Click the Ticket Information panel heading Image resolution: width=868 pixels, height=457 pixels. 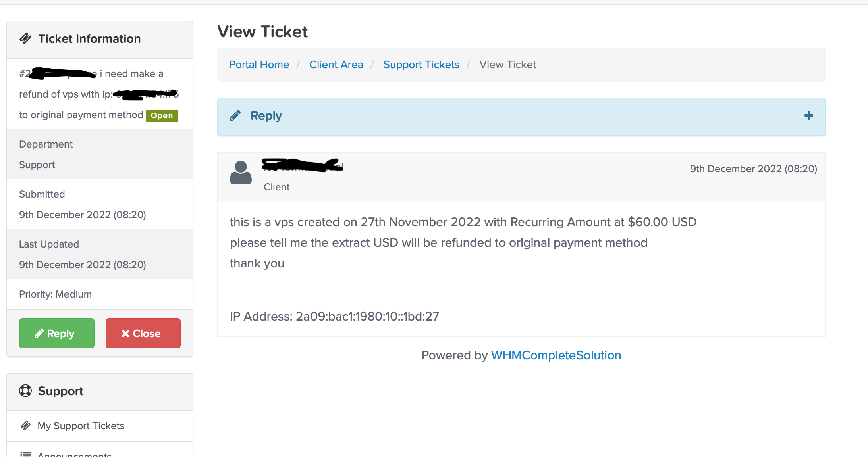tap(89, 39)
